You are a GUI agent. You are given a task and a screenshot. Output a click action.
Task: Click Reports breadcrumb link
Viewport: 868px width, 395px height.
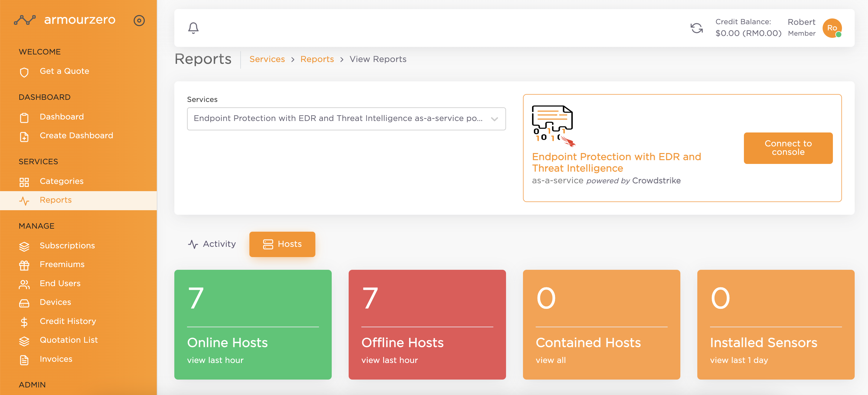pos(317,59)
